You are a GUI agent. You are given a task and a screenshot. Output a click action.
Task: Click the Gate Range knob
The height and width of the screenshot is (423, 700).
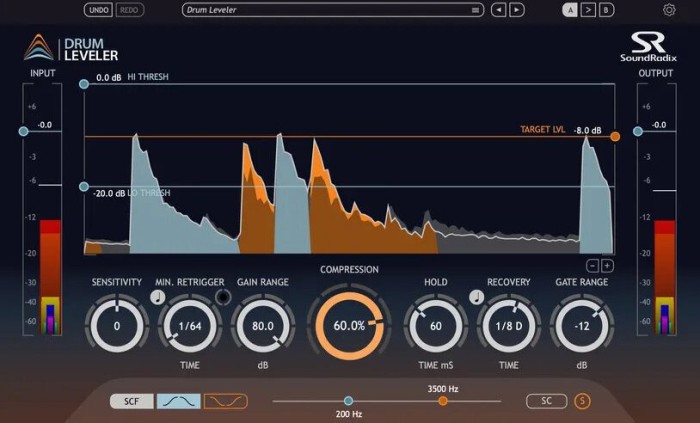[582, 326]
